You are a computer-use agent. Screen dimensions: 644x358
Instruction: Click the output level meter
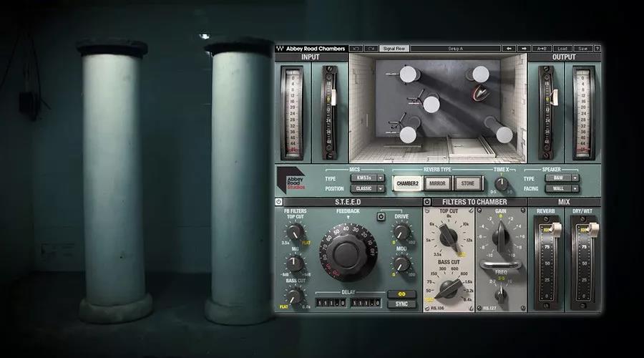point(583,113)
